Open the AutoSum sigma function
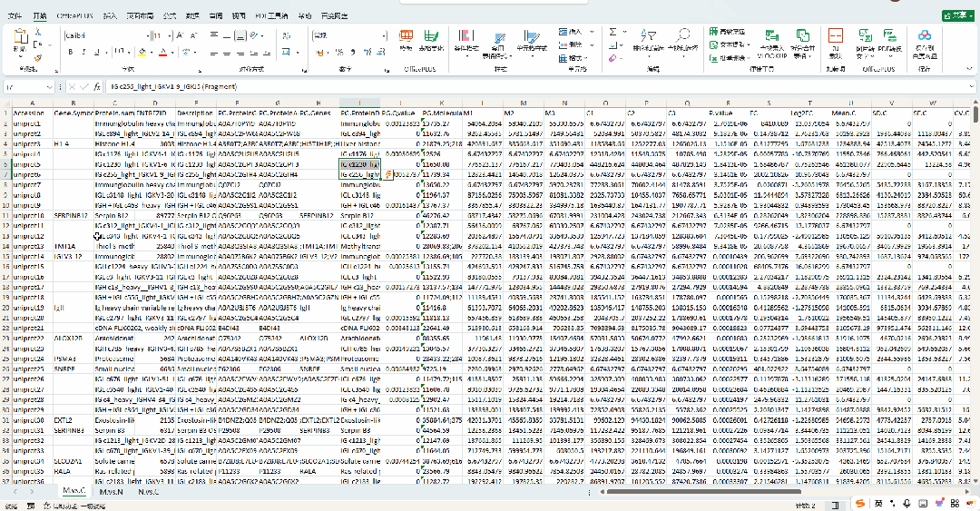This screenshot has width=980, height=511. 612,32
